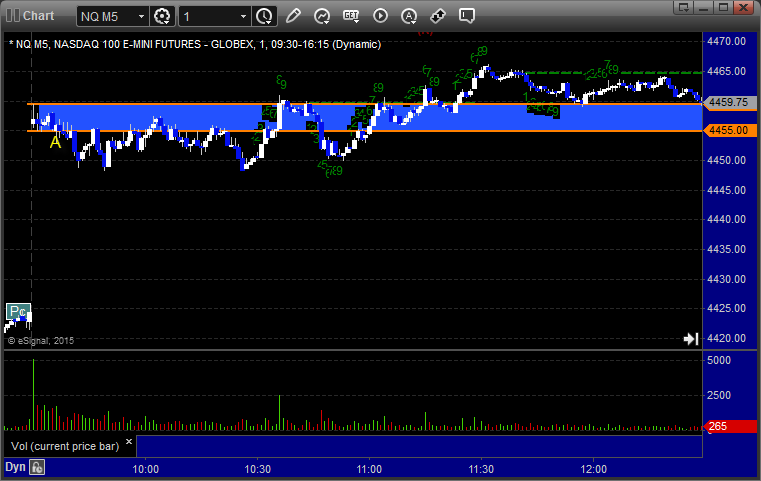Jump to latest bar with arrow-to-end icon
The height and width of the screenshot is (481, 761).
[691, 338]
